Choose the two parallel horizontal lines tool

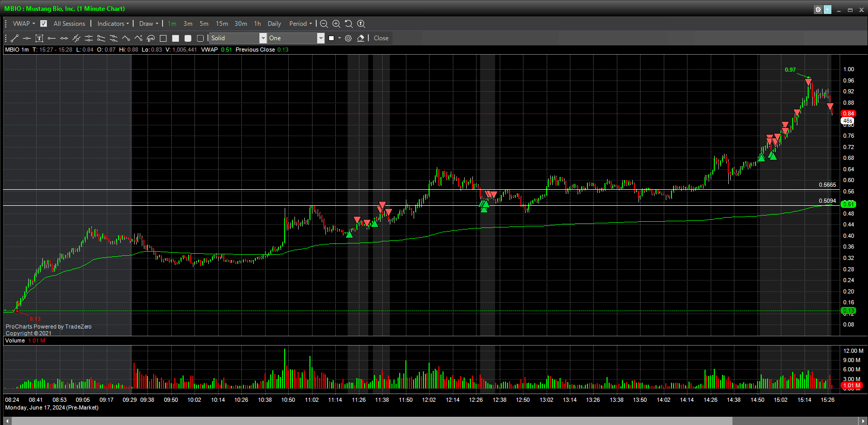pos(89,38)
